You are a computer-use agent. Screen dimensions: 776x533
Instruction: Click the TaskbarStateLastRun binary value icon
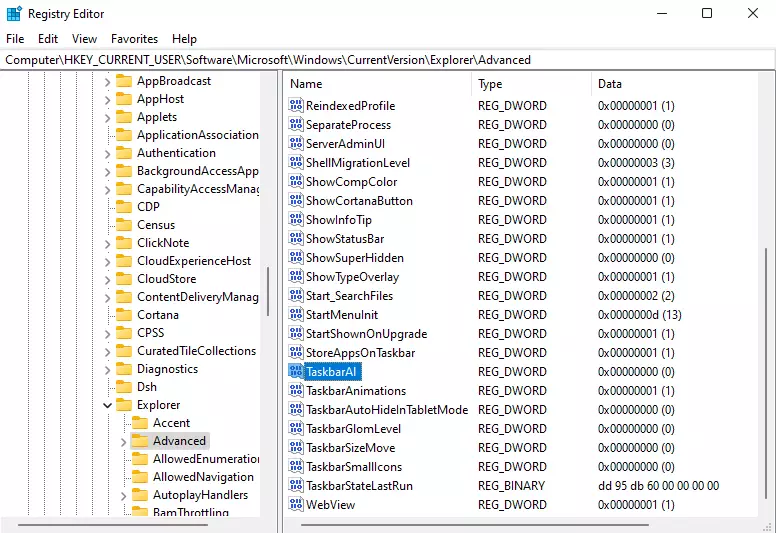click(x=296, y=485)
